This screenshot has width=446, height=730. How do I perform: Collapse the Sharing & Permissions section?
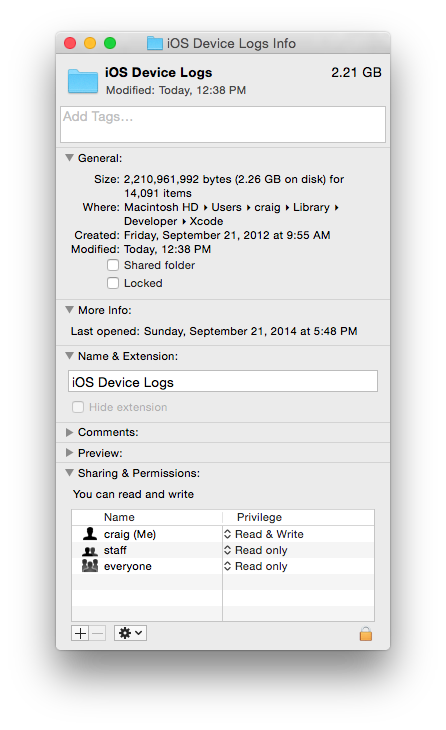tap(69, 473)
